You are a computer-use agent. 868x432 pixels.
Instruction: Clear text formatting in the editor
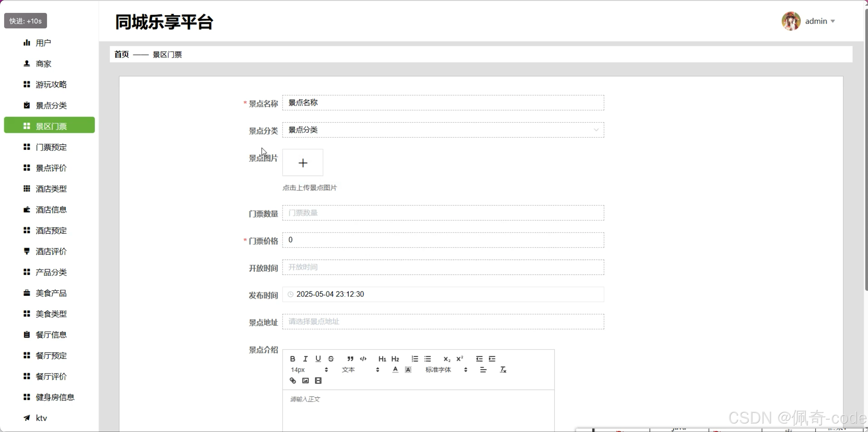point(503,370)
